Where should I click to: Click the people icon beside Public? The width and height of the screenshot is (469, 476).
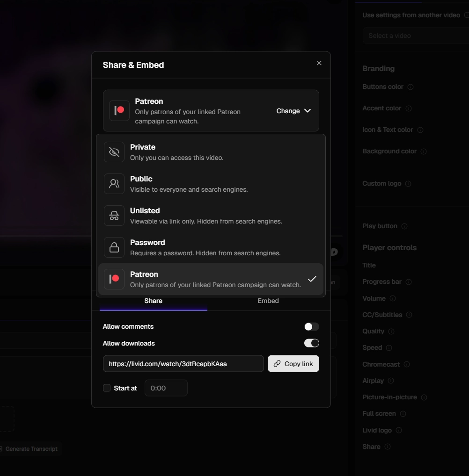(x=114, y=184)
